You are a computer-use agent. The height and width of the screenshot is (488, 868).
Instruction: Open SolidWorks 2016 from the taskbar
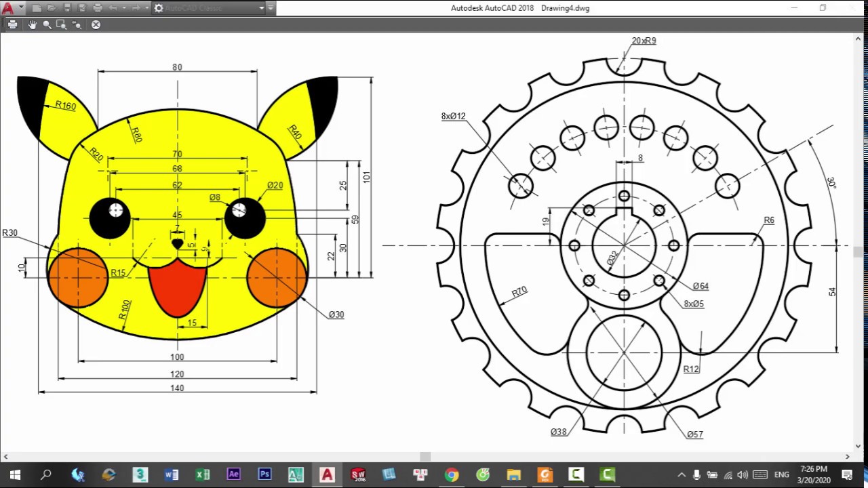click(358, 474)
